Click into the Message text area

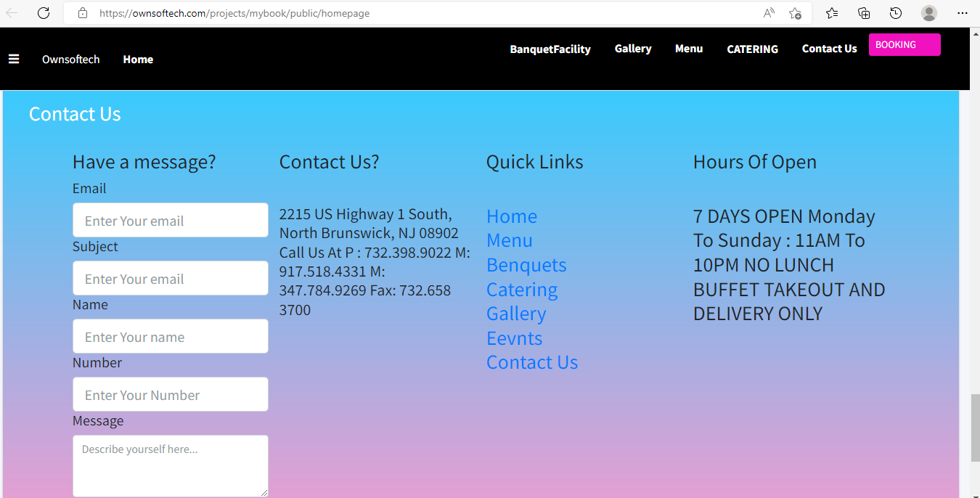coord(171,465)
